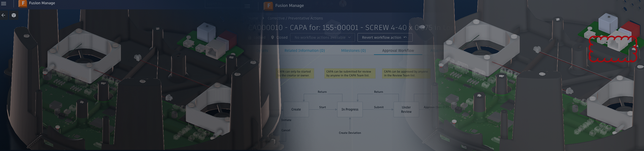Switch to the Milestones (0) tab
Viewport: 644px width, 151px height.
click(x=353, y=51)
